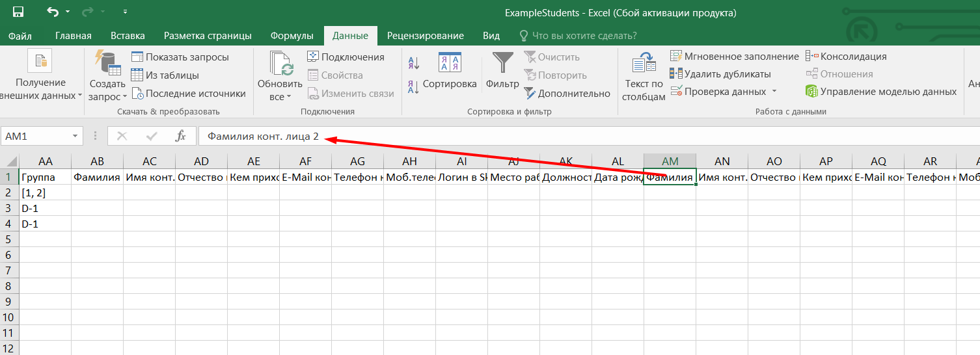The image size is (980, 355).
Task: Click Изменить связи
Action: tap(351, 94)
